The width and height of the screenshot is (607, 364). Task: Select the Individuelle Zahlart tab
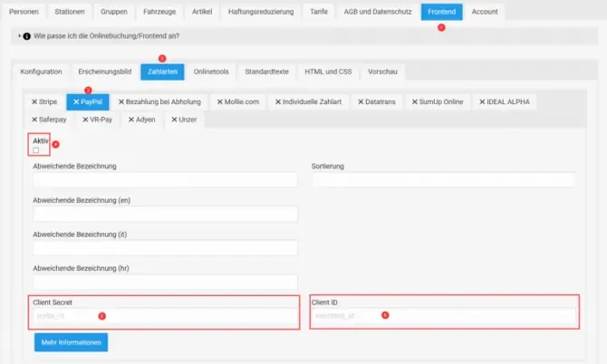[308, 101]
